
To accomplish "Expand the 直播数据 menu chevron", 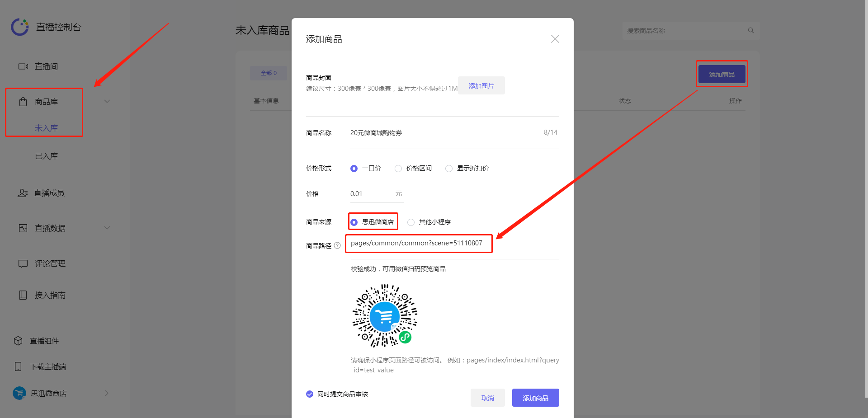I will [107, 228].
